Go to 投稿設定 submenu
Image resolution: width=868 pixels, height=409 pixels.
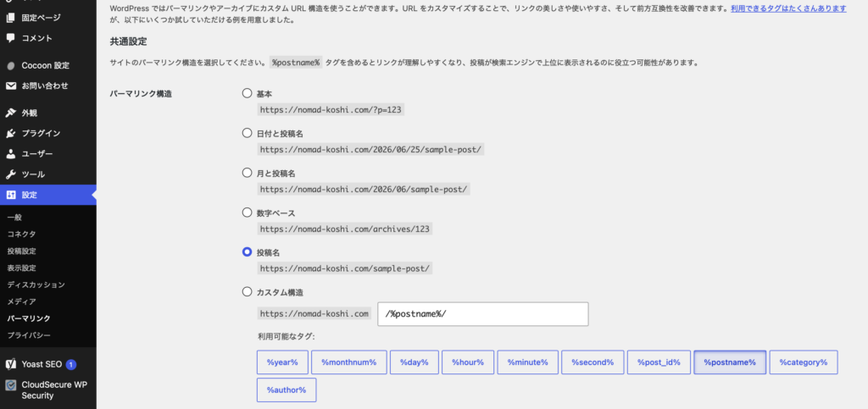click(x=21, y=251)
